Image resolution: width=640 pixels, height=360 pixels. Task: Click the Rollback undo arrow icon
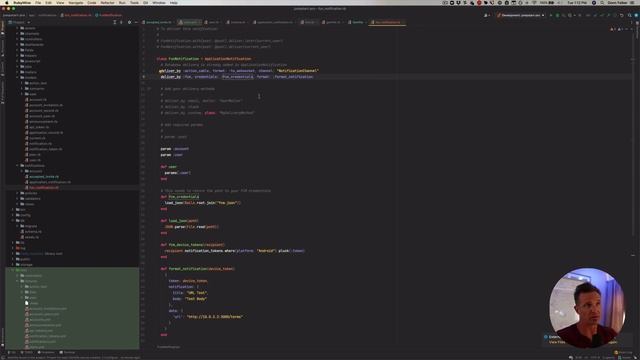(622, 15)
